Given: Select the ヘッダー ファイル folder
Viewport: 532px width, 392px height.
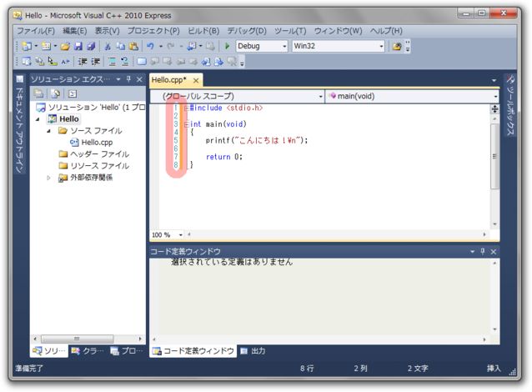Looking at the screenshot, I should (94, 154).
